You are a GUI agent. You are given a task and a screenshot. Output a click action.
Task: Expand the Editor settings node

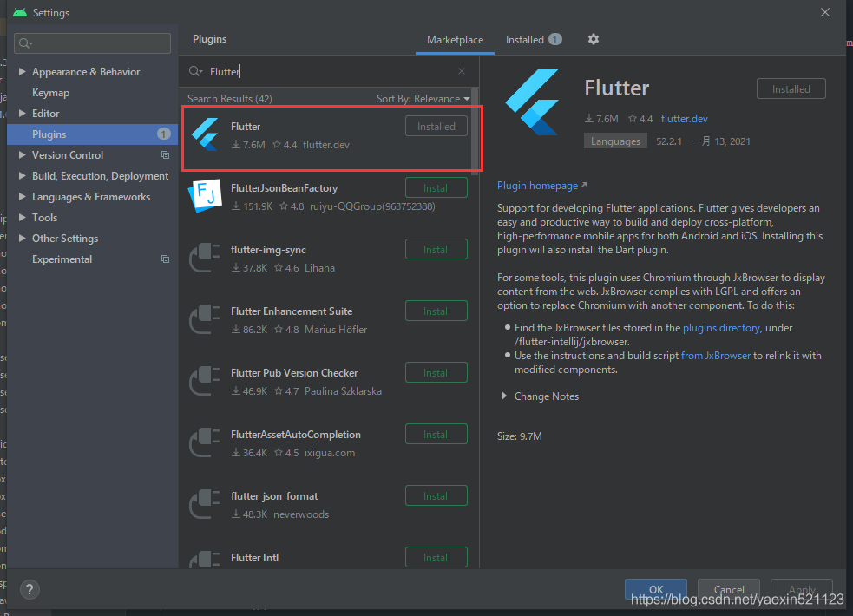pos(23,113)
